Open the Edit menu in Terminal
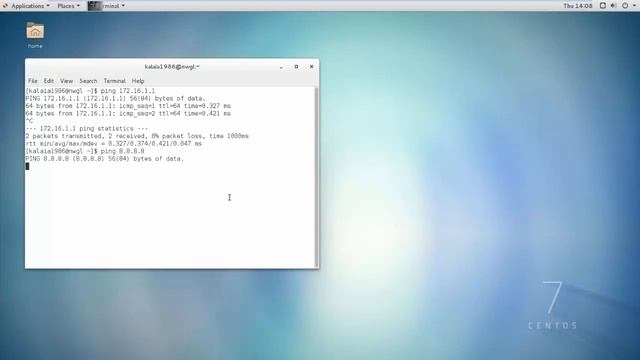640x360 pixels. coord(49,81)
